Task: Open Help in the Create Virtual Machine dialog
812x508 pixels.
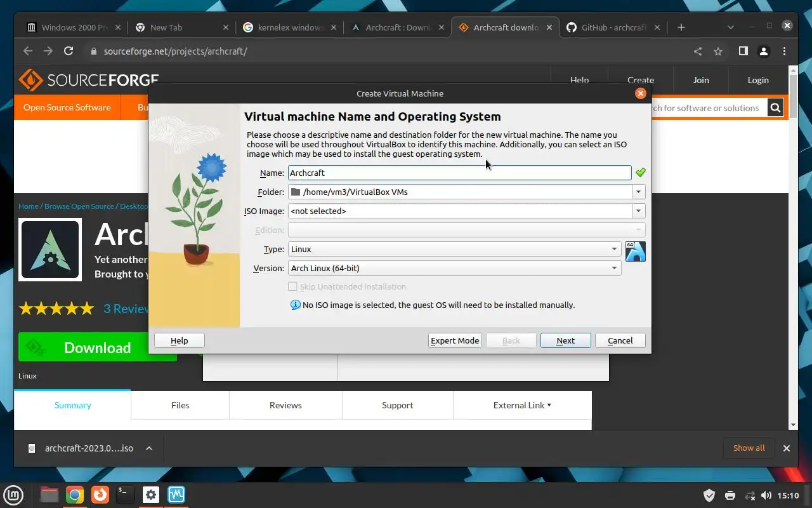Action: coord(180,340)
